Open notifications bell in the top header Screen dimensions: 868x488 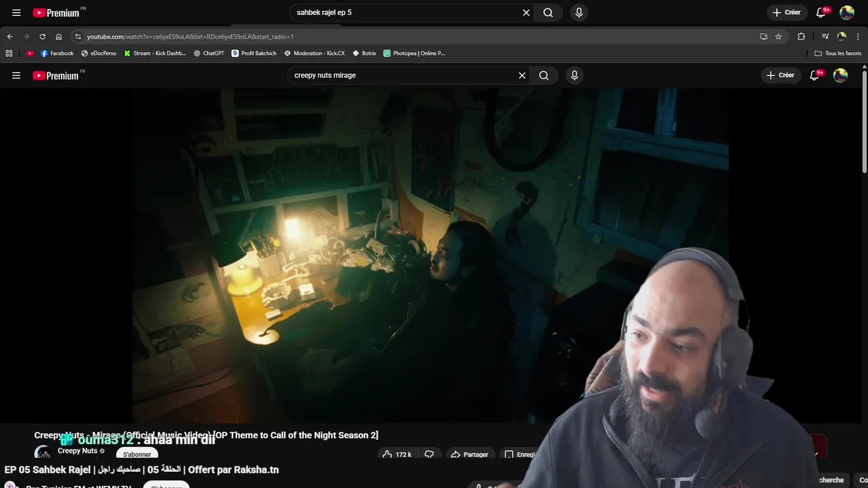[x=821, y=12]
